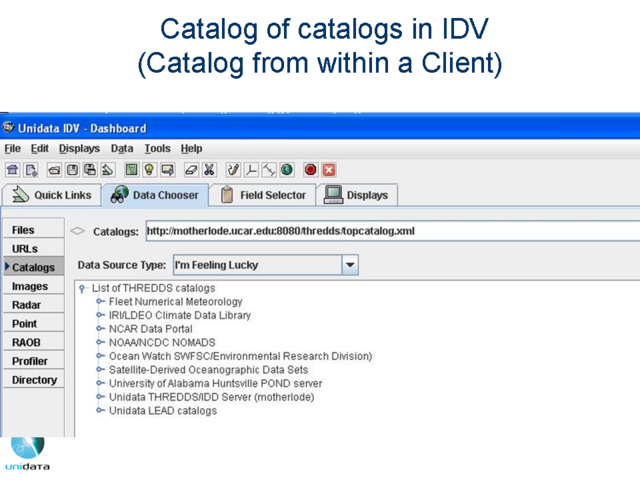Select NOAA/NCDC NOMADS catalog entry

[148, 343]
